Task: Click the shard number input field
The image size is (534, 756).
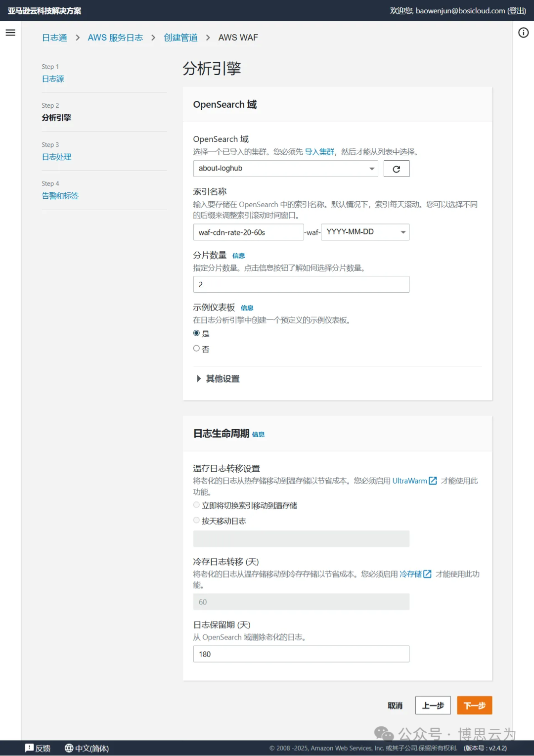Action: (x=301, y=284)
